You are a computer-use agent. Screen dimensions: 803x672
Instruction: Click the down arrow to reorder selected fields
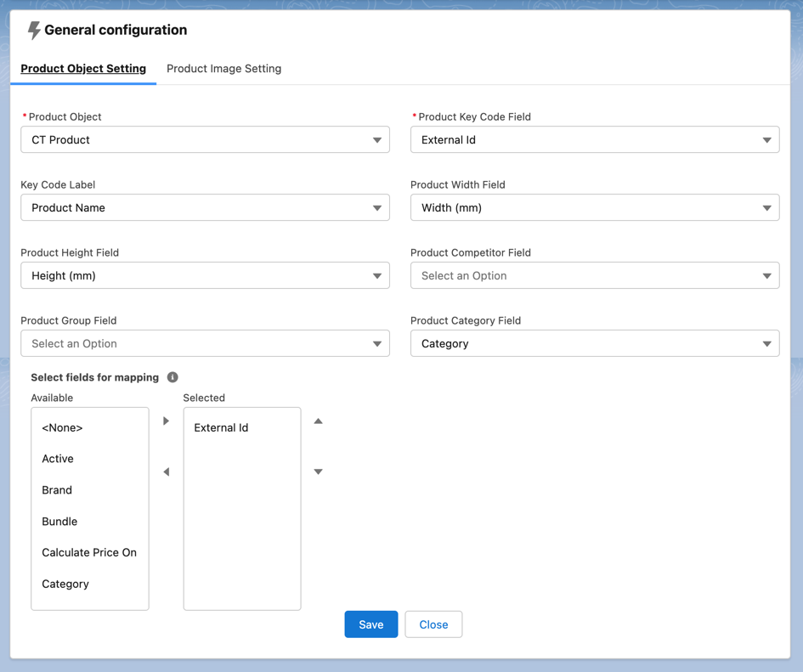click(x=318, y=472)
